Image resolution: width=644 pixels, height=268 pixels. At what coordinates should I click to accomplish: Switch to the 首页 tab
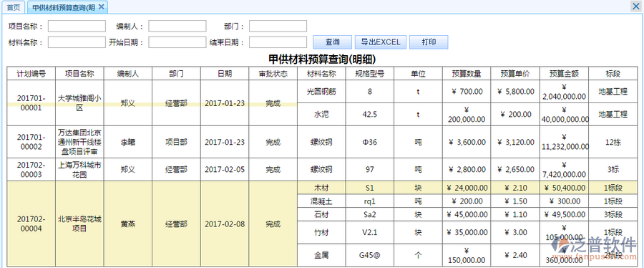[13, 7]
